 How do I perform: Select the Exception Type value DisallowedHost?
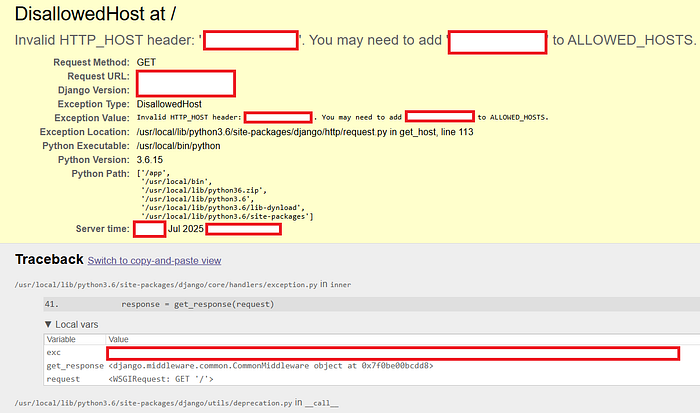coord(169,104)
